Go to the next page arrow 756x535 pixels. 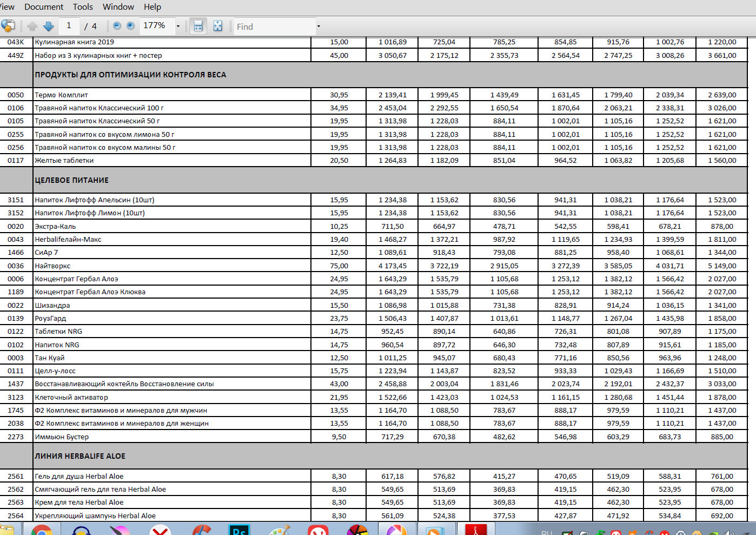coord(48,26)
